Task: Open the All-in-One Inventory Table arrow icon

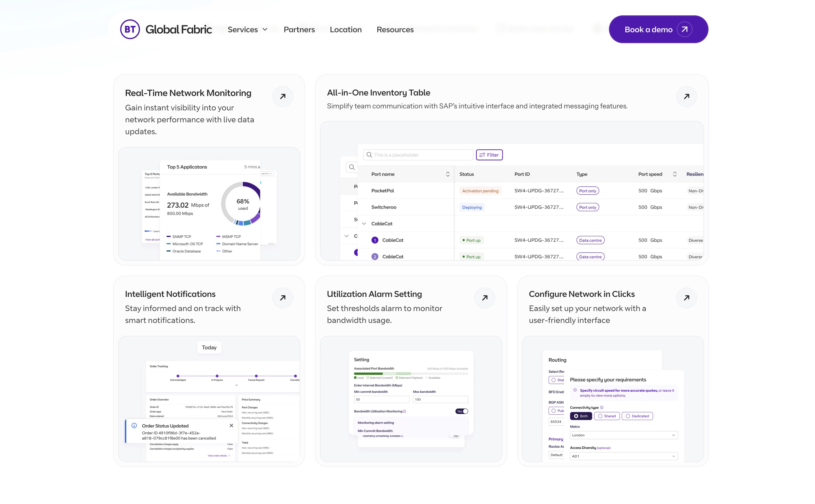Action: (686, 96)
